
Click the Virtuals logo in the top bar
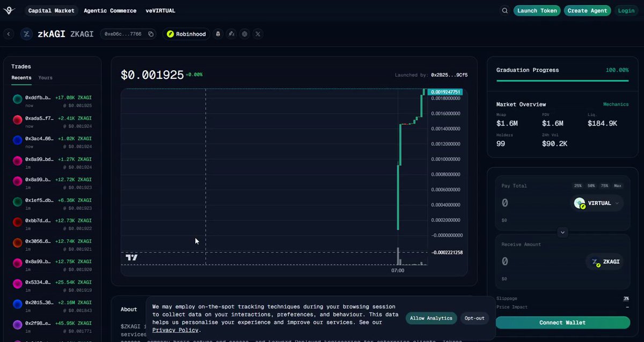[10, 11]
